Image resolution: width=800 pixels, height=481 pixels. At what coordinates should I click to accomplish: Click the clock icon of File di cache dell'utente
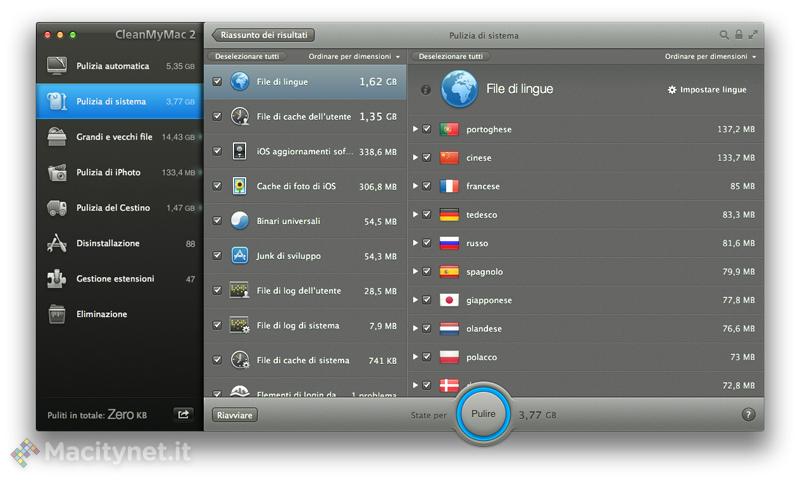coord(239,116)
